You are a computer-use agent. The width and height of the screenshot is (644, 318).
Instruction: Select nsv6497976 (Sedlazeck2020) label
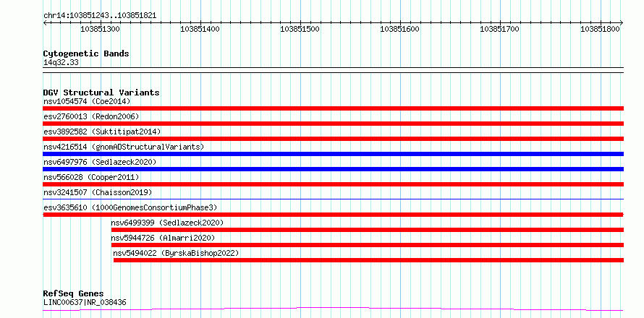[x=100, y=162]
